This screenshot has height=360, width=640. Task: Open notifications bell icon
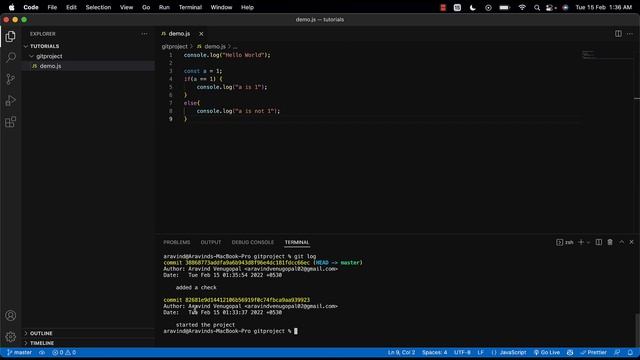630,353
